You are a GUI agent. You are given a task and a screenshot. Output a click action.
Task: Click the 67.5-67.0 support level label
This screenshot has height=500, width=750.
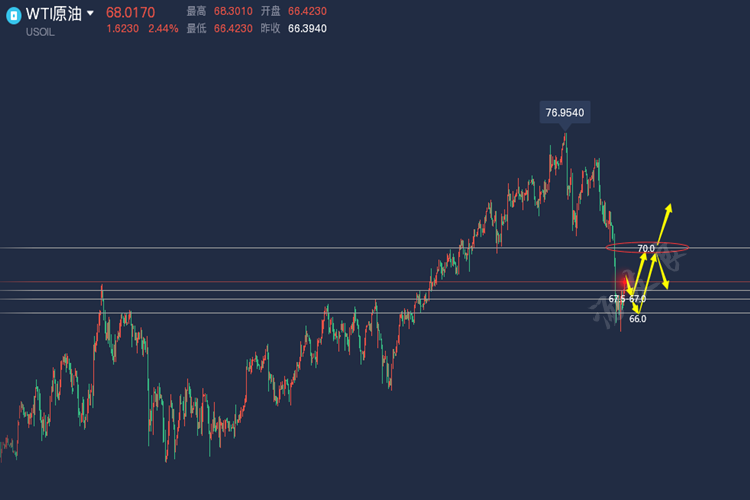[627, 299]
